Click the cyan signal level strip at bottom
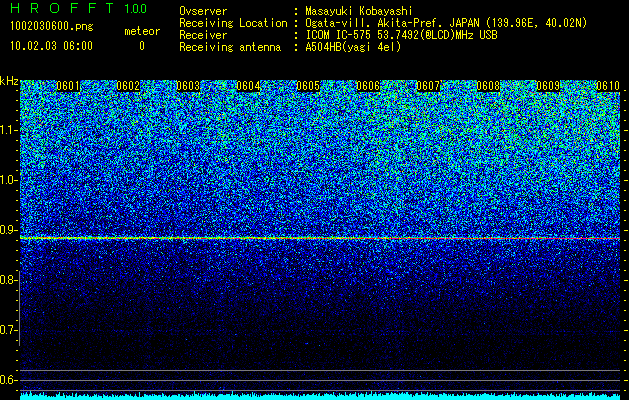The image size is (629, 400). coord(320,396)
